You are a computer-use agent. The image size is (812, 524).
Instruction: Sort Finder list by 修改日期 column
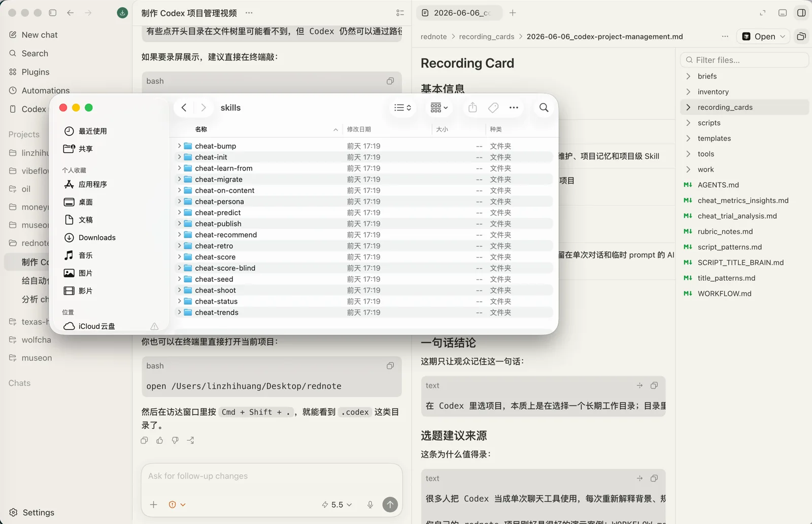[359, 129]
